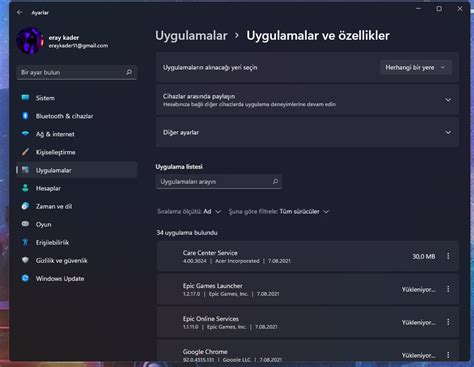Screen dimensions: 474x367
Task: Select the Care Center Service app name
Action: (210, 253)
